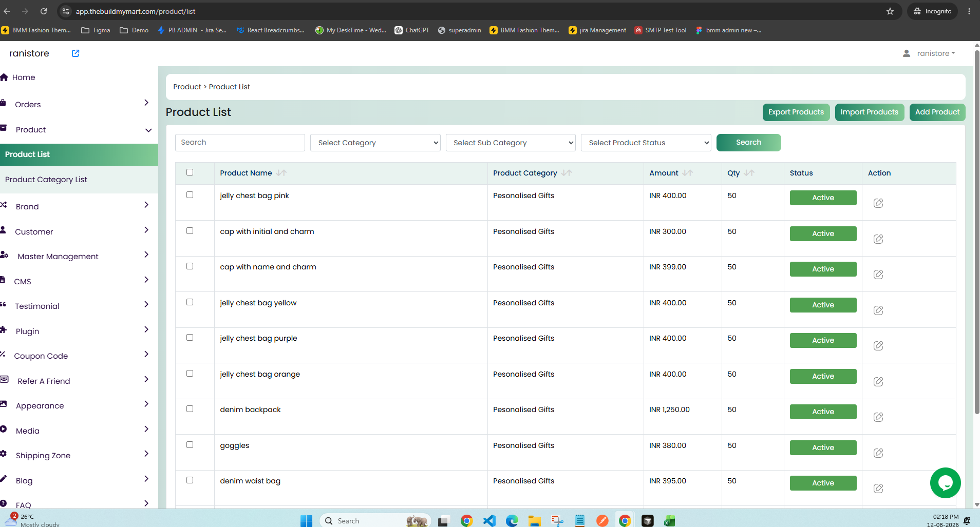The width and height of the screenshot is (980, 527).
Task: Open the browser three-dot menu
Action: tap(969, 11)
